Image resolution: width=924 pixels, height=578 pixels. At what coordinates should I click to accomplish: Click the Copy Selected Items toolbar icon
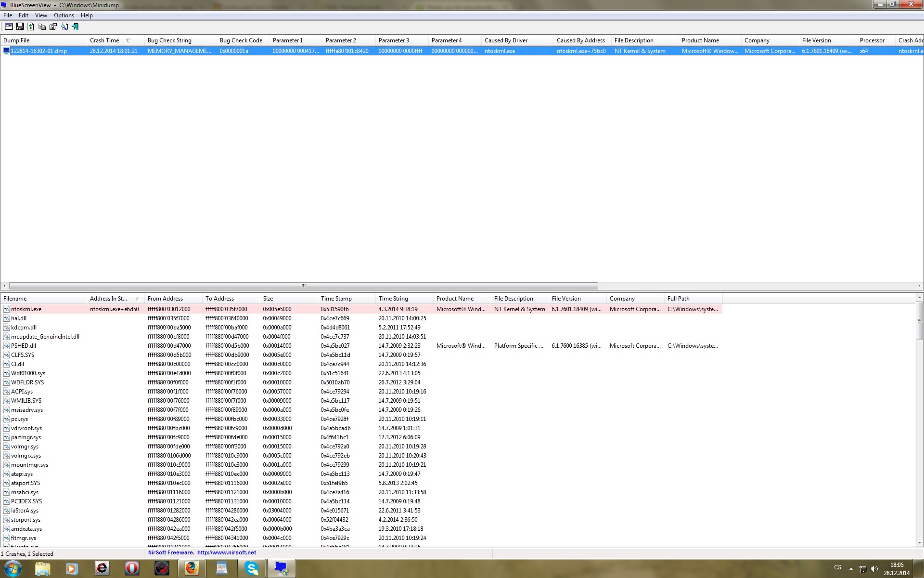[42, 27]
